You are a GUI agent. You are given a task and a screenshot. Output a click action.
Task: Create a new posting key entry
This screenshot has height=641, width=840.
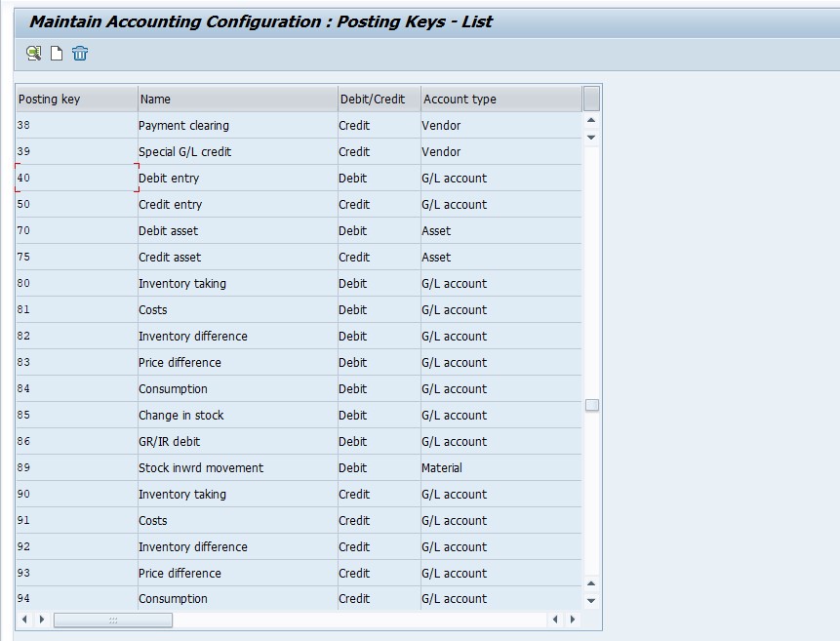[57, 53]
